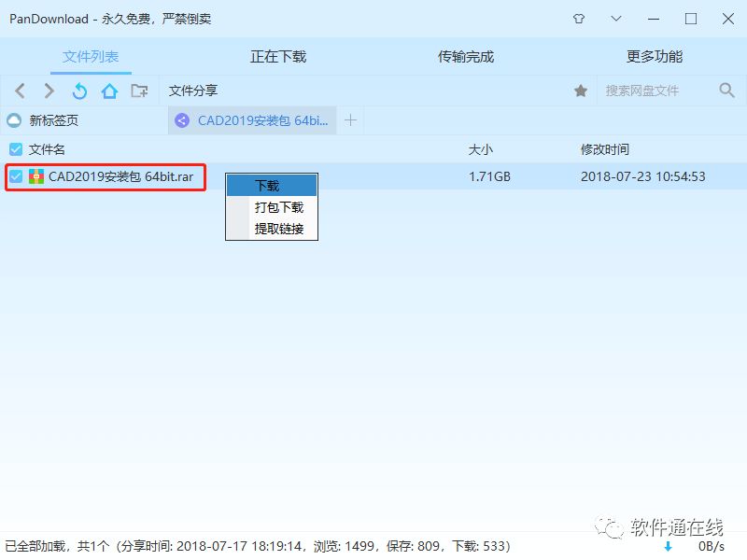Click the 0B/s speed indicator
This screenshot has height=560, width=747.
click(712, 546)
